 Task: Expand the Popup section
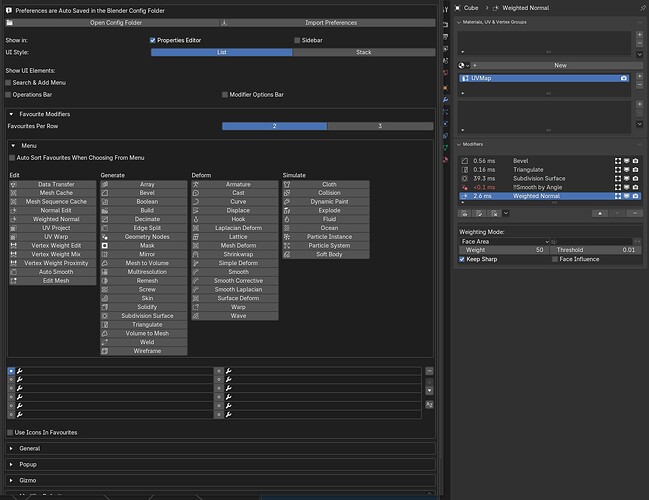(x=11, y=464)
